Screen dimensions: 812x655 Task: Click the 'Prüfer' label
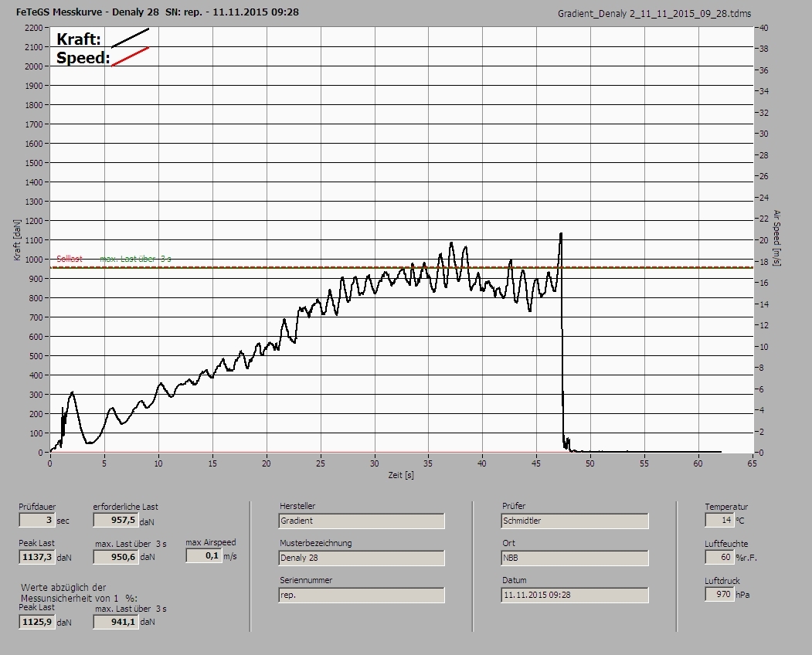[x=514, y=506]
